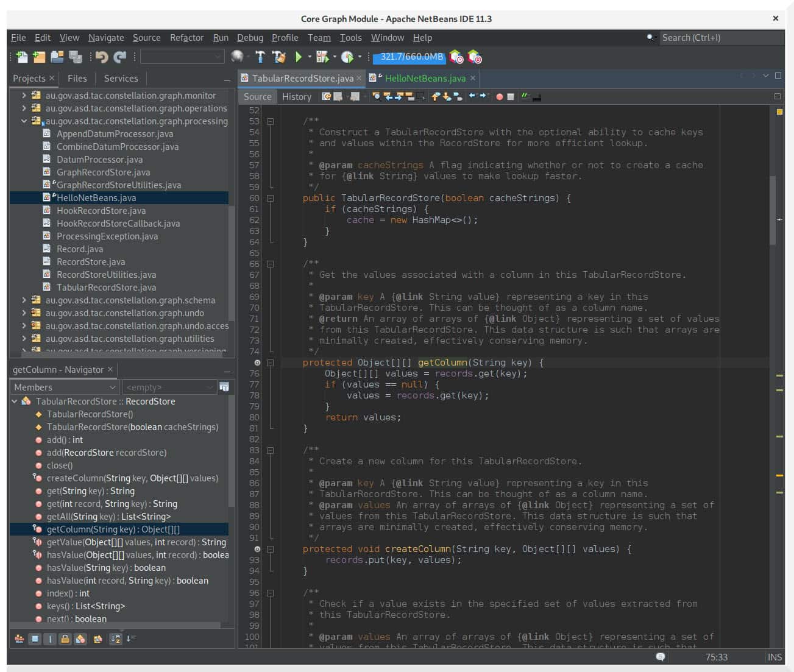Viewport: 794px width, 672px height.
Task: Click the Undo arrow icon
Action: 101,57
